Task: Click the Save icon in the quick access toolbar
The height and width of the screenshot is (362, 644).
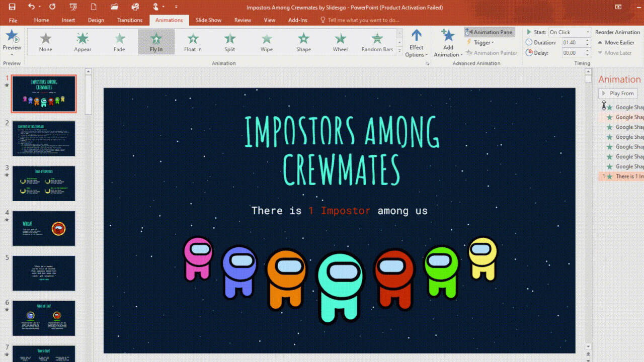Action: click(x=12, y=7)
